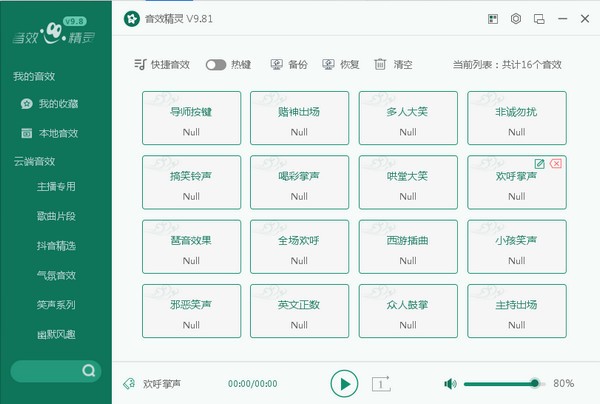Viewport: 600px width, 404px height.
Task: Play the 喝彩掌声 sound card
Action: coord(300,182)
